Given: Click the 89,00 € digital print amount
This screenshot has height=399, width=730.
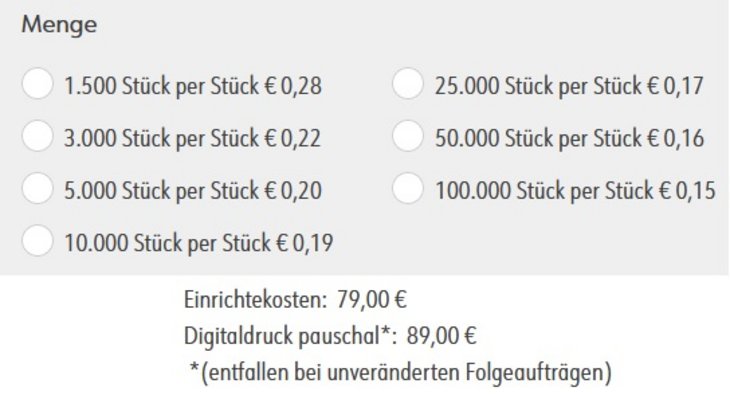Looking at the screenshot, I should (x=441, y=336).
